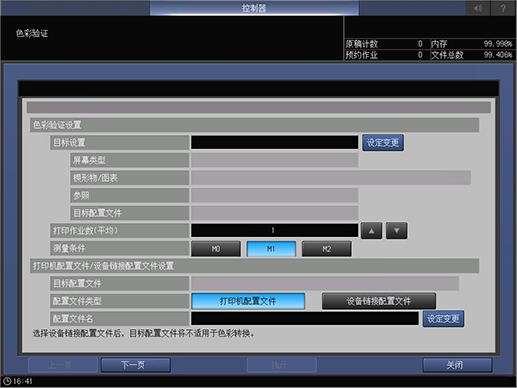Select M0 measurement condition
The height and width of the screenshot is (388, 517).
pyautogui.click(x=216, y=249)
